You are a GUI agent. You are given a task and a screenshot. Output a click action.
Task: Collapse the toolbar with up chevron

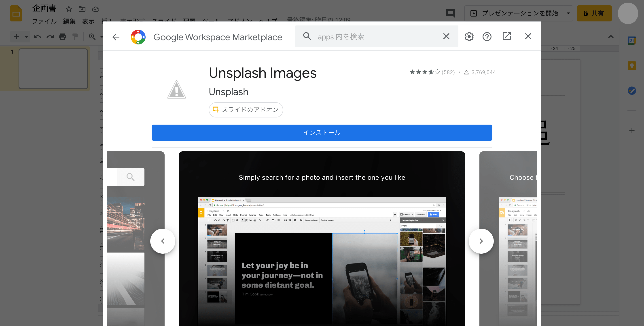611,37
